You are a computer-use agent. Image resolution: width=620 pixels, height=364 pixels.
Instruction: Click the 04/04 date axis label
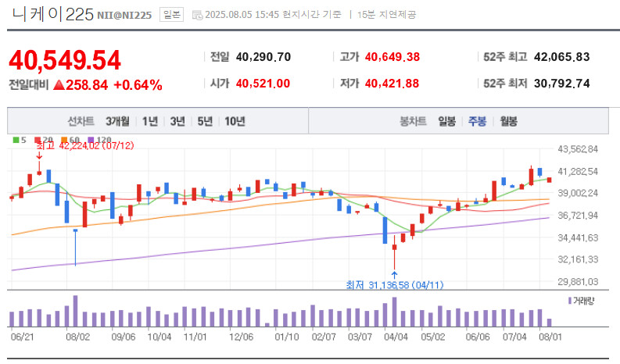click(x=396, y=337)
